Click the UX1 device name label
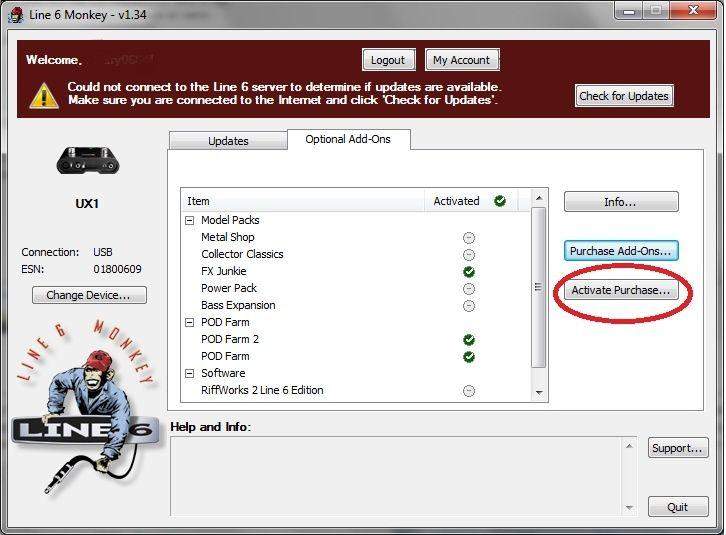This screenshot has height=535, width=726. click(x=87, y=204)
